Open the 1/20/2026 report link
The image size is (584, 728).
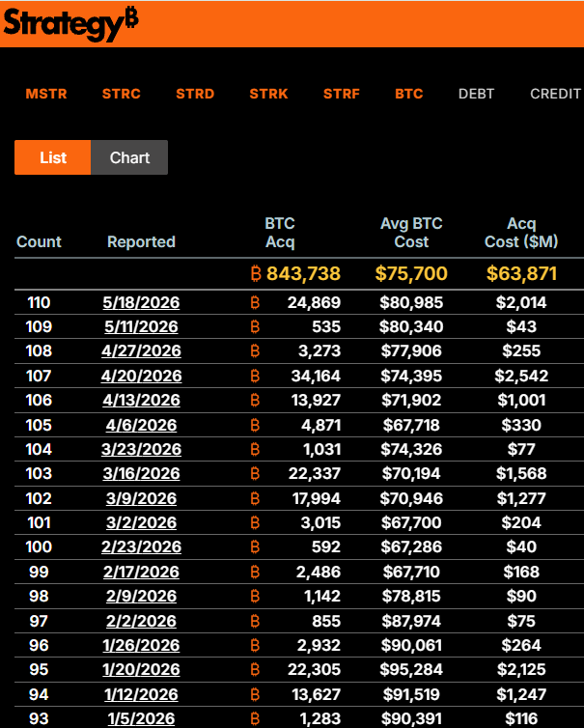coord(141,669)
